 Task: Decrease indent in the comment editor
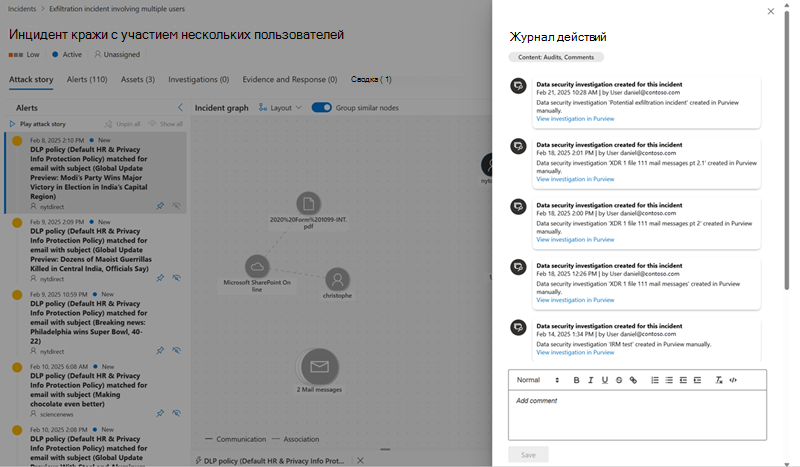click(x=683, y=380)
